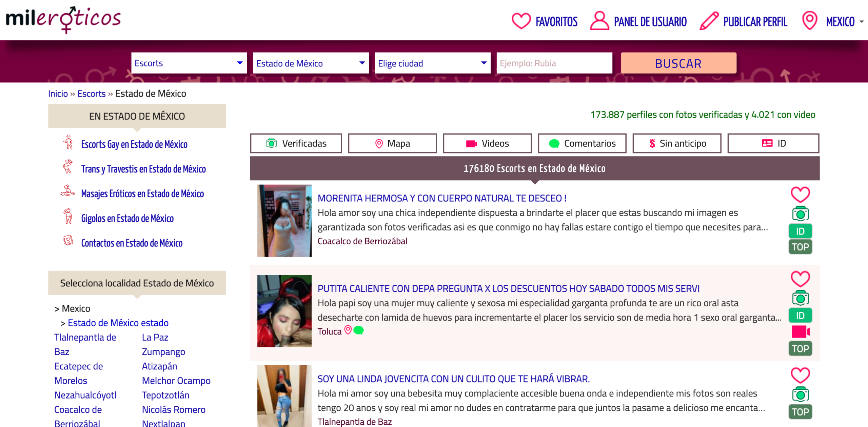Click Coacalco de Berriozábal location under MORENITA
This screenshot has height=427, width=868.
[x=362, y=241]
